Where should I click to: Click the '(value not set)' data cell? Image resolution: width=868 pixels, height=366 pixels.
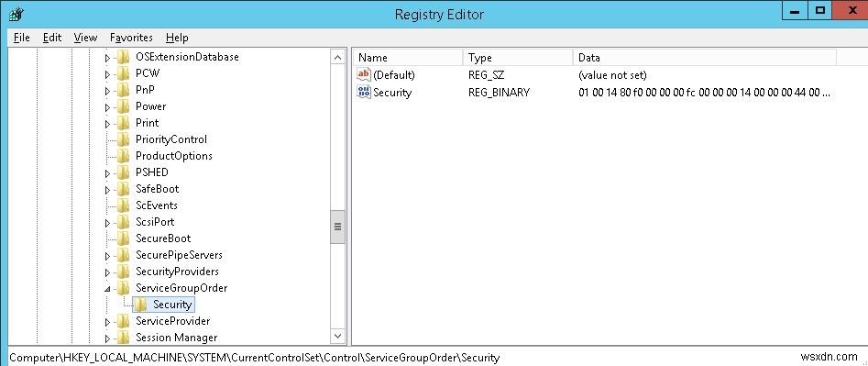tap(612, 74)
